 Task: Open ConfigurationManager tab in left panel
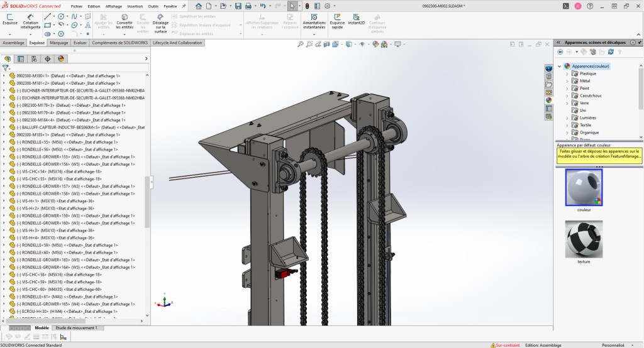pos(34,58)
